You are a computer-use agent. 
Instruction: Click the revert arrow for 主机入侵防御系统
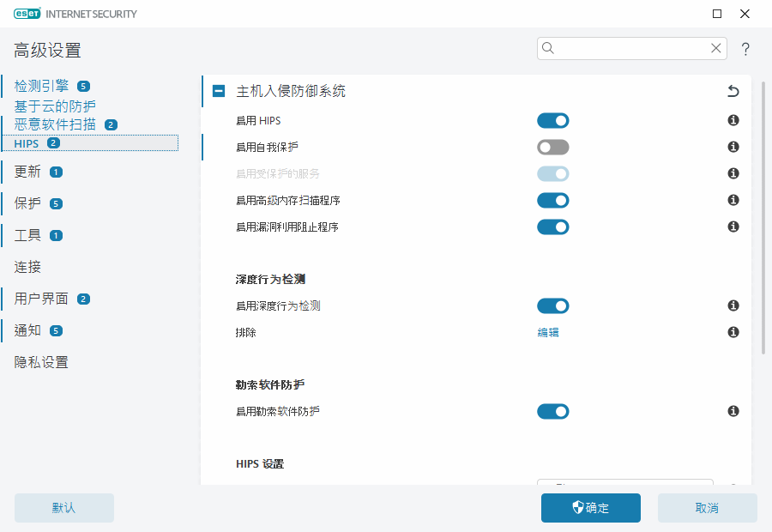(x=733, y=91)
